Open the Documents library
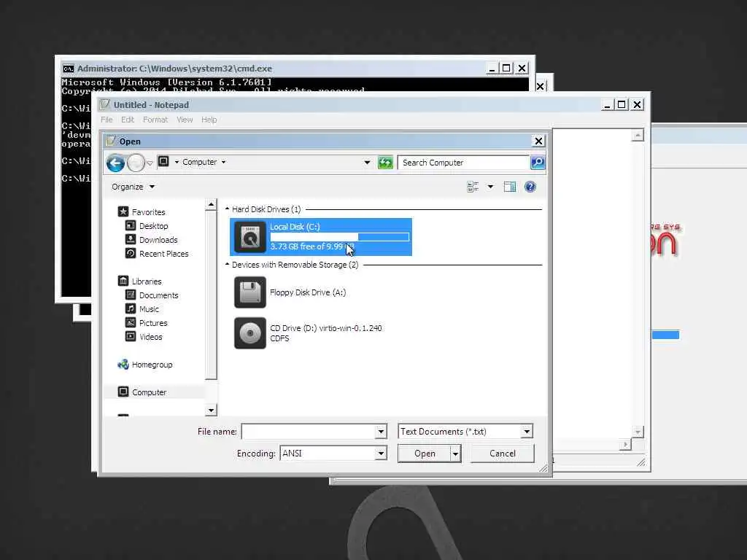 coord(158,295)
